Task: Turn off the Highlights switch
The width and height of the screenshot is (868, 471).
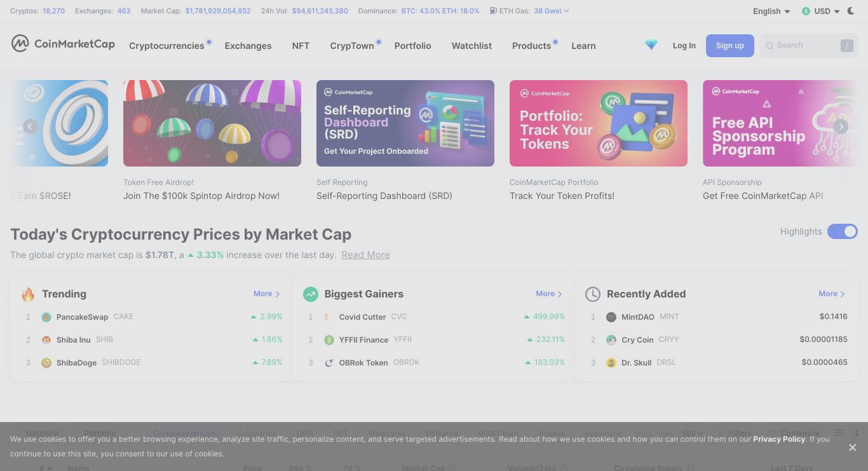Action: pos(843,231)
